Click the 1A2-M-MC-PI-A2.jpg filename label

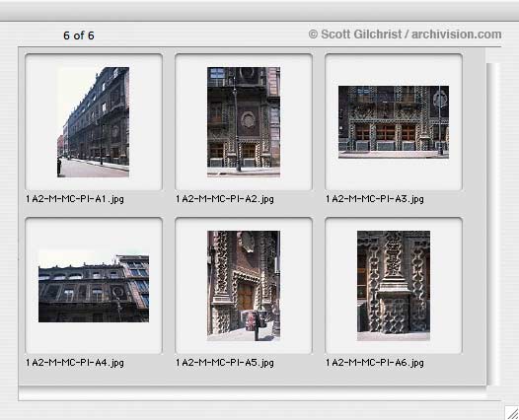tap(225, 199)
